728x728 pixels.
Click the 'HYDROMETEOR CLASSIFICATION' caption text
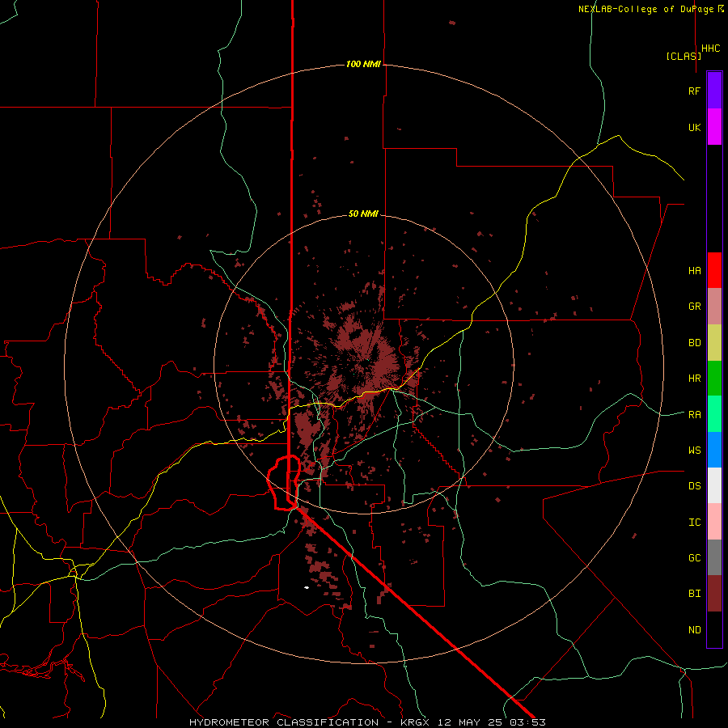coord(284,722)
